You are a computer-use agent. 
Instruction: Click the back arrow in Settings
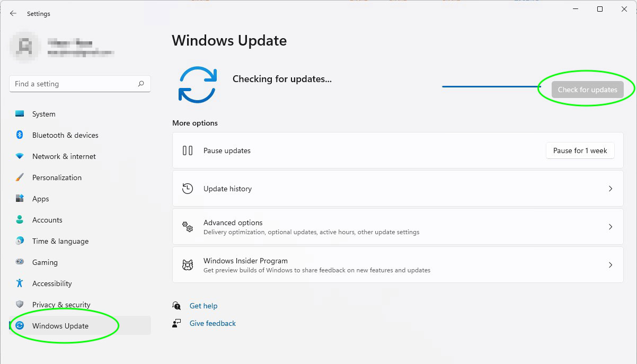point(13,14)
